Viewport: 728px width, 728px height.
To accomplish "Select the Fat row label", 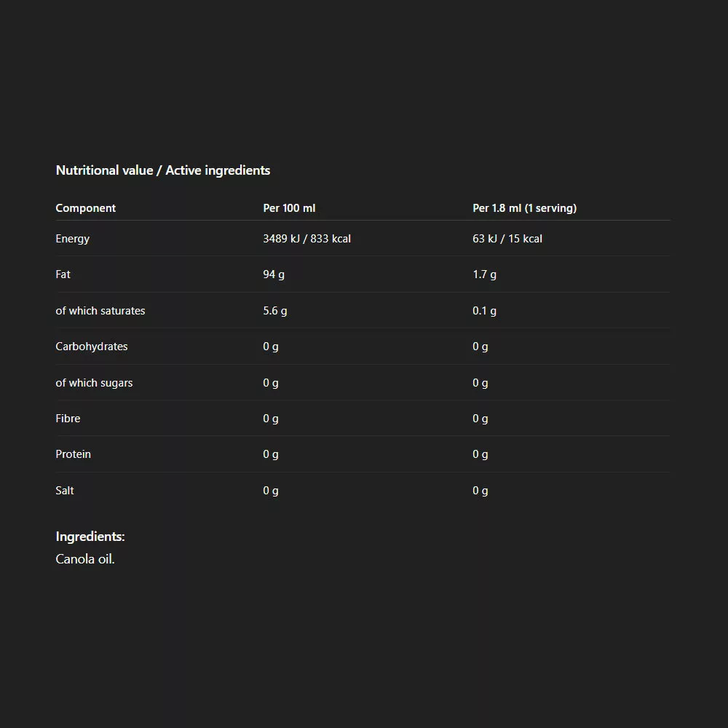I will [x=63, y=274].
